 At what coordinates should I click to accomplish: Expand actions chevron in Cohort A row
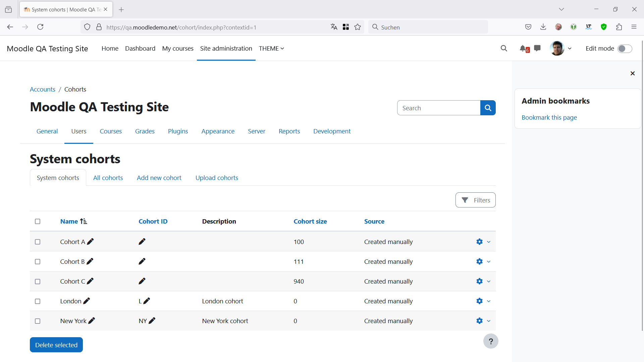click(489, 242)
